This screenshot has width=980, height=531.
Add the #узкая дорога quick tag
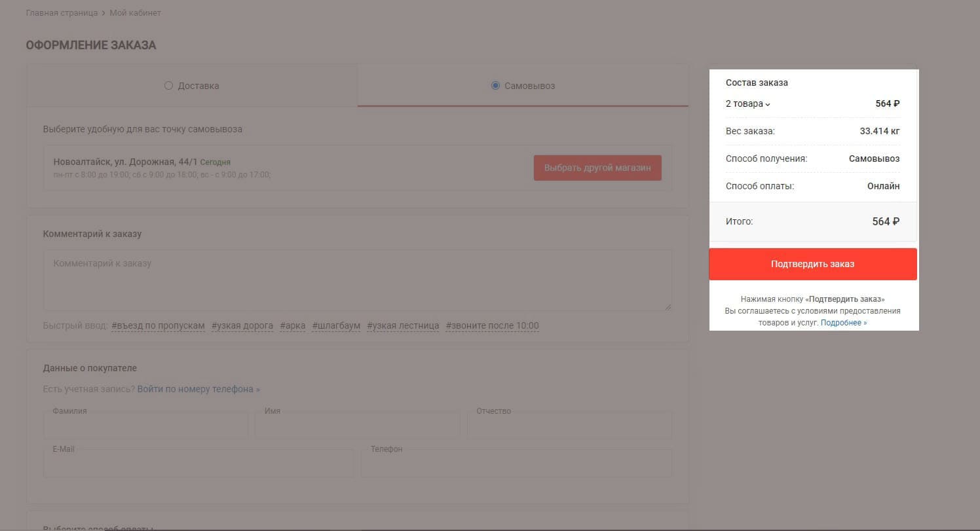click(x=242, y=325)
